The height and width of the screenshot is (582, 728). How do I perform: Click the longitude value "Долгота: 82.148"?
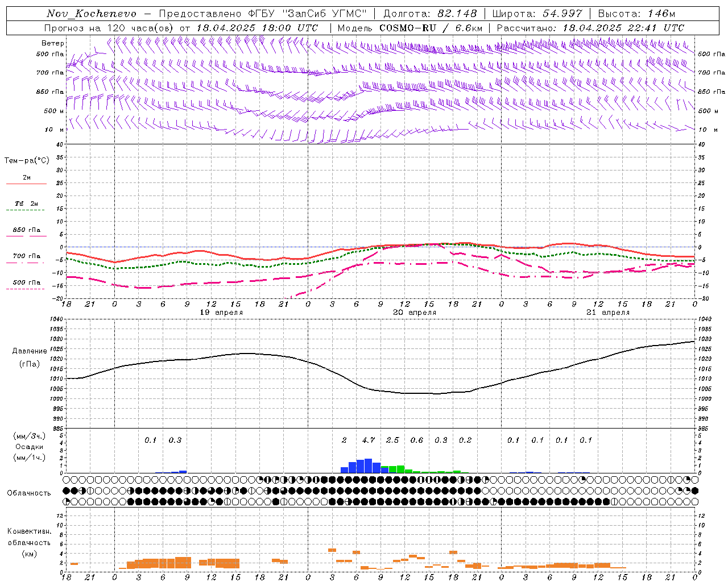(430, 14)
